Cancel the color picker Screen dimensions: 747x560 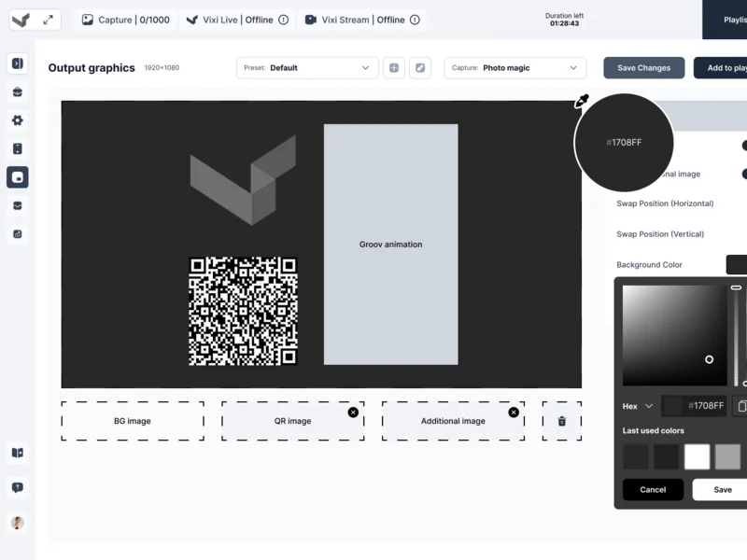click(653, 489)
